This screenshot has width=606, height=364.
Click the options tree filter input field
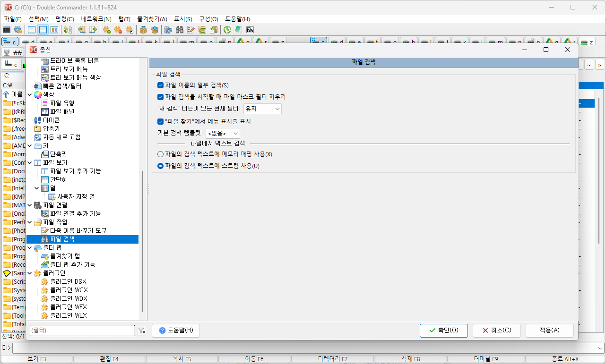pyautogui.click(x=82, y=331)
